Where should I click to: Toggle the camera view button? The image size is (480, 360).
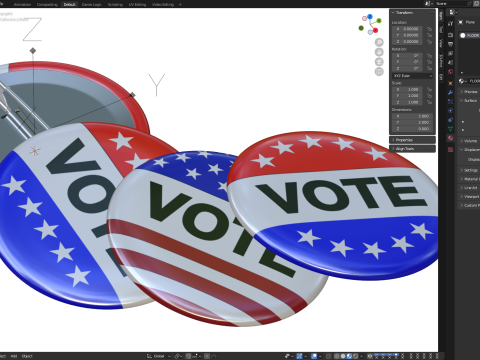(x=379, y=62)
